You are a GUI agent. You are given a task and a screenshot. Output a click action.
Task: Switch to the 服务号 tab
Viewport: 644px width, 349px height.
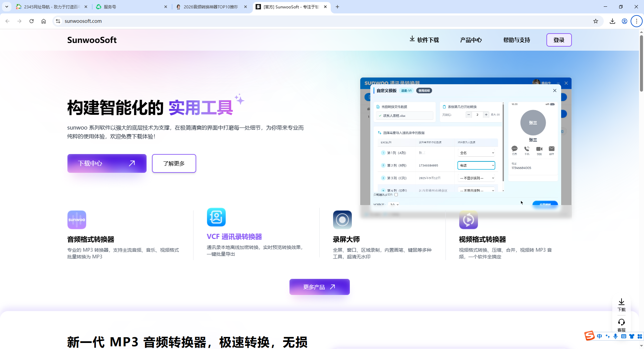[x=132, y=7]
